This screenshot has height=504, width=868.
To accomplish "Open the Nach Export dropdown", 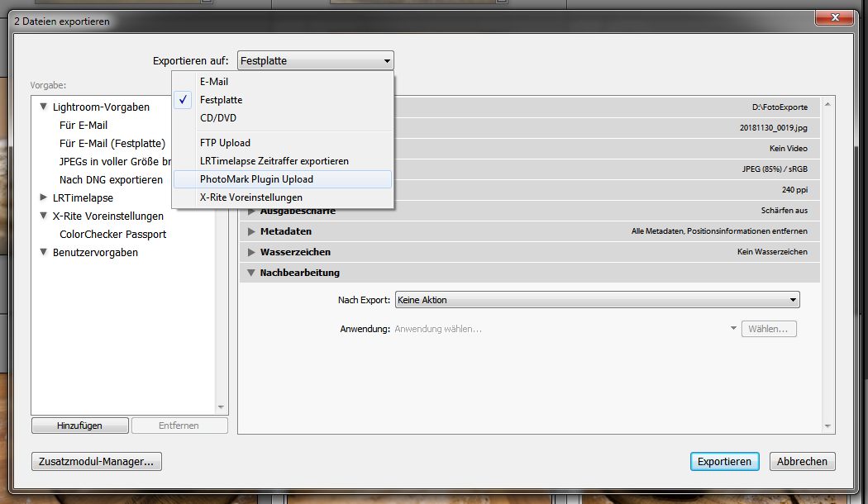I will [x=597, y=300].
